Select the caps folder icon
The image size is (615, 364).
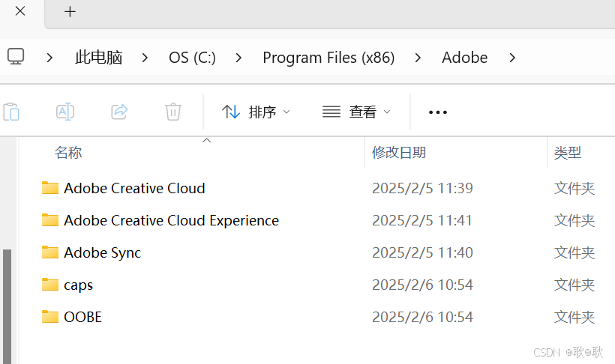coord(50,284)
